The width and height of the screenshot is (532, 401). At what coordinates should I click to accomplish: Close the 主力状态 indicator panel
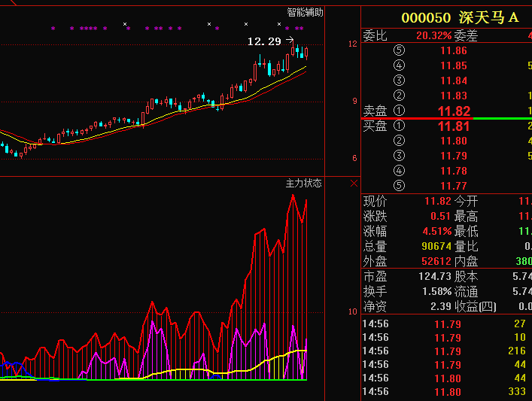point(354,183)
